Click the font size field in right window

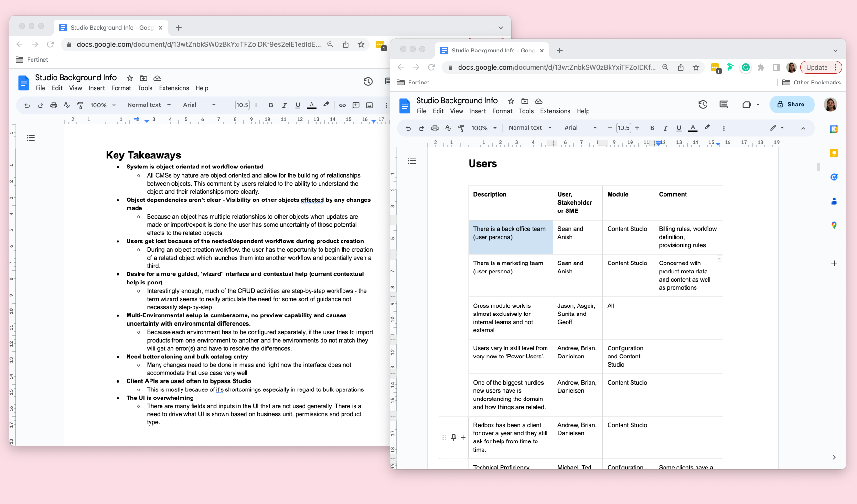coord(623,128)
